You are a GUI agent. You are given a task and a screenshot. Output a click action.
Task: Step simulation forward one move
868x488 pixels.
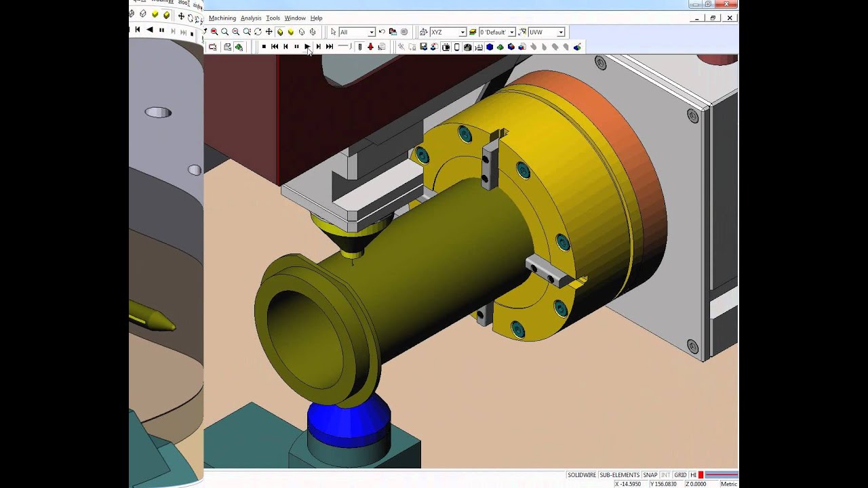click(318, 47)
